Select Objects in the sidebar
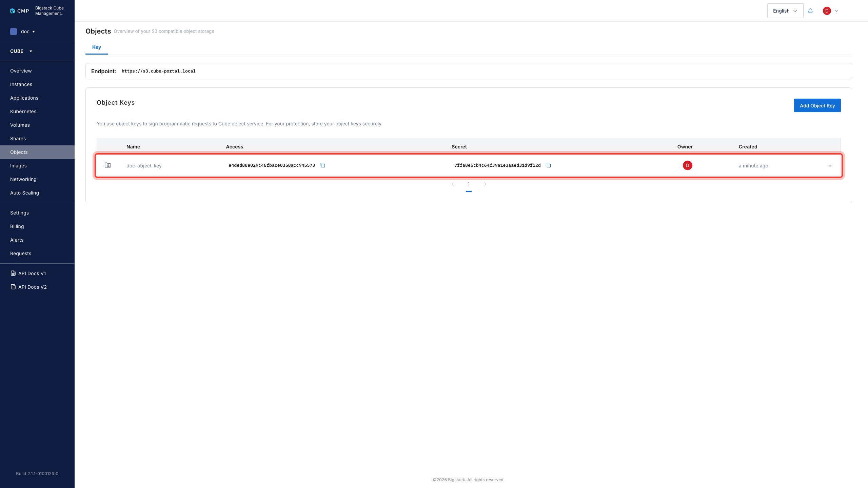Screen dimensions: 868x488 37,152
